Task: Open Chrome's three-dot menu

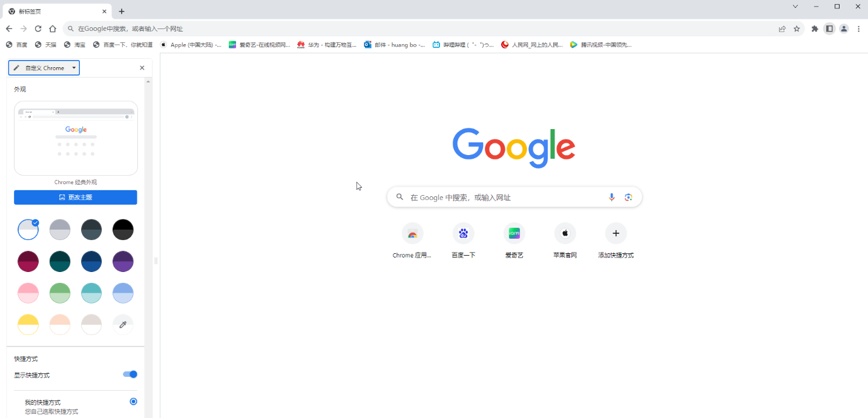Action: [858, 28]
